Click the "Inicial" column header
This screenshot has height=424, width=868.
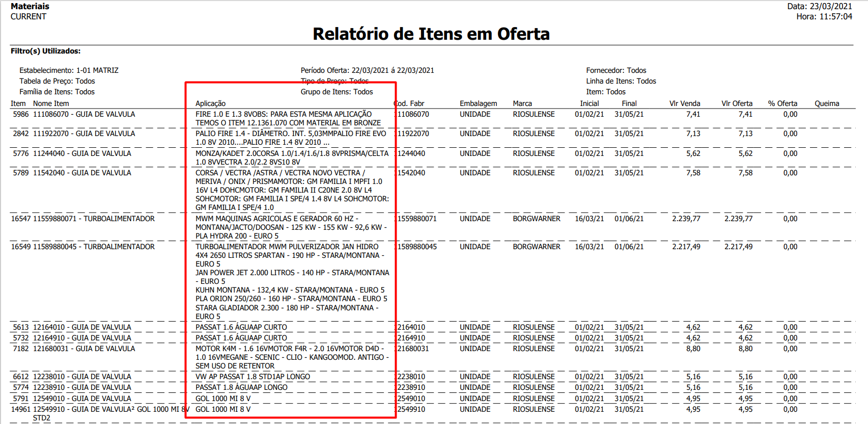pyautogui.click(x=590, y=103)
